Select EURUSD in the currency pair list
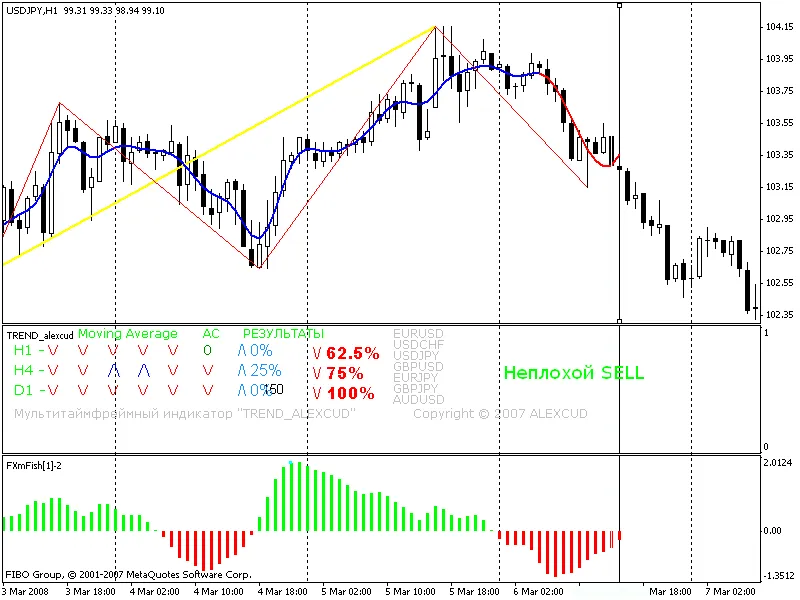The height and width of the screenshot is (600, 800). 419,333
